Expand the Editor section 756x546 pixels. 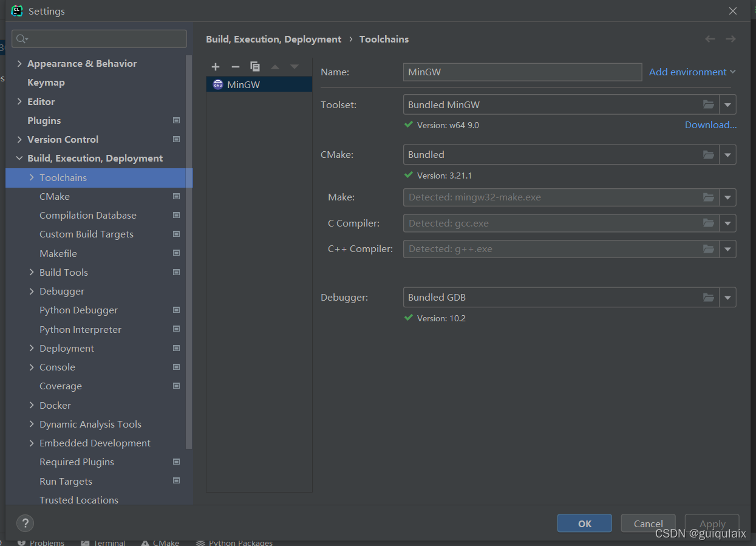click(19, 101)
